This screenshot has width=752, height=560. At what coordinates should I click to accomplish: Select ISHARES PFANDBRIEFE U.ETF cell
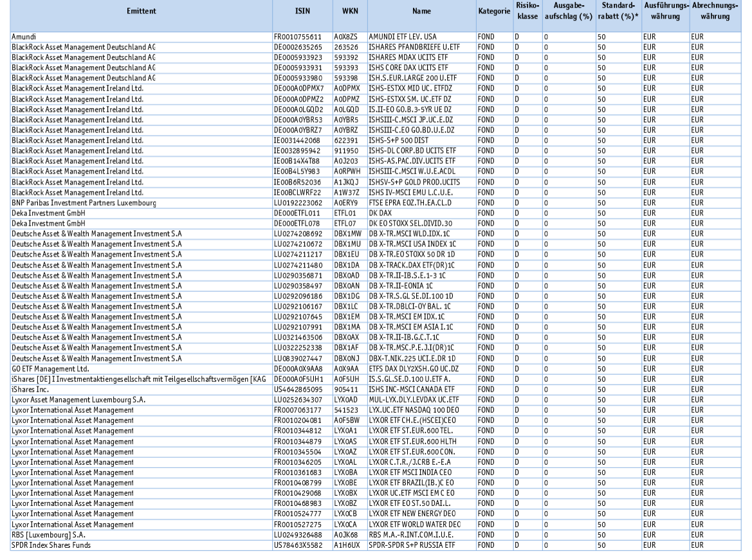point(421,47)
